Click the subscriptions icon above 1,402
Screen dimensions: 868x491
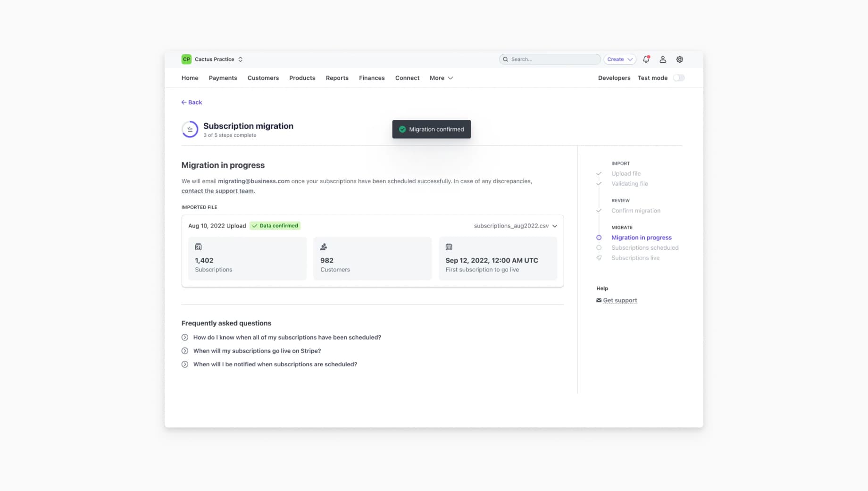198,247
